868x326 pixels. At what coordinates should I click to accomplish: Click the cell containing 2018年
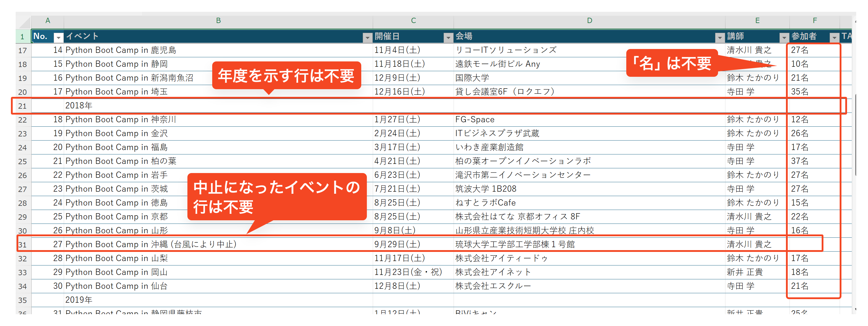79,106
